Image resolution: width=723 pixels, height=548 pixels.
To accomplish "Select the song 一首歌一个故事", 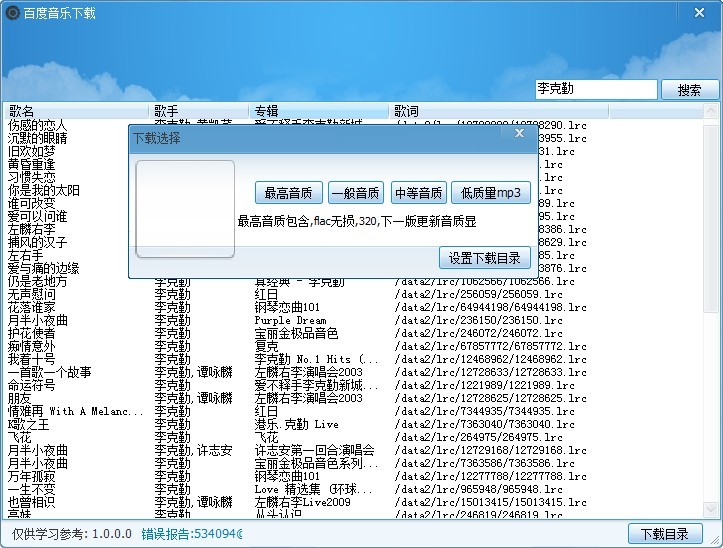I will tap(49, 372).
